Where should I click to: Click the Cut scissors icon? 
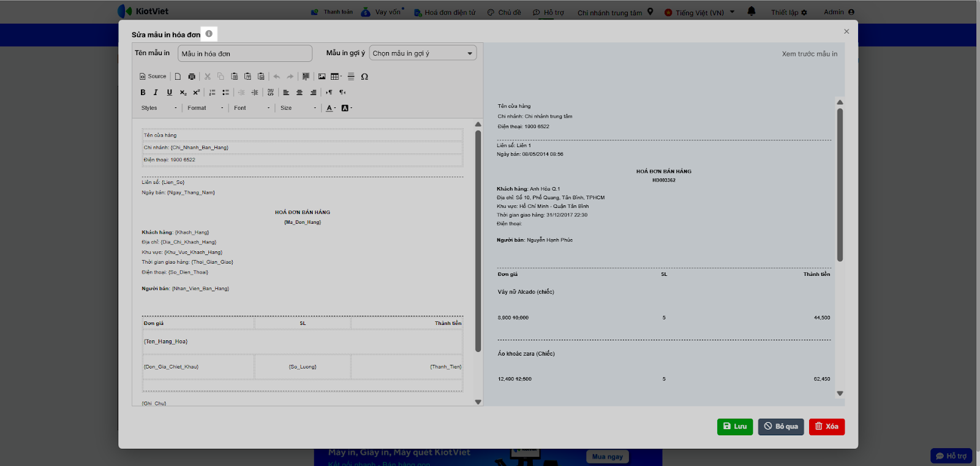tap(208, 77)
